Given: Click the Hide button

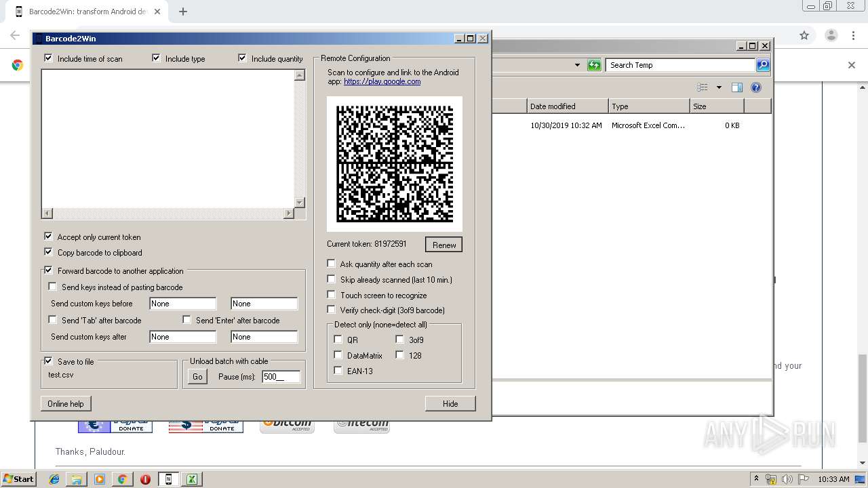Looking at the screenshot, I should (450, 403).
